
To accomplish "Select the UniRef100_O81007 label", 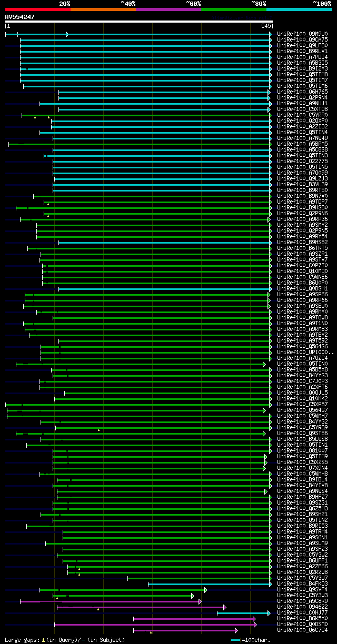I will (302, 451).
